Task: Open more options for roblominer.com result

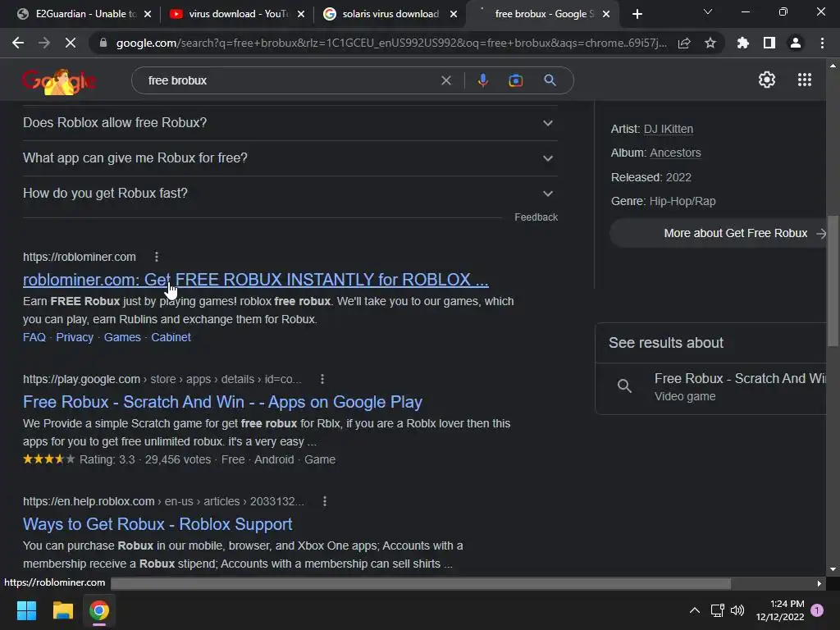Action: (157, 257)
